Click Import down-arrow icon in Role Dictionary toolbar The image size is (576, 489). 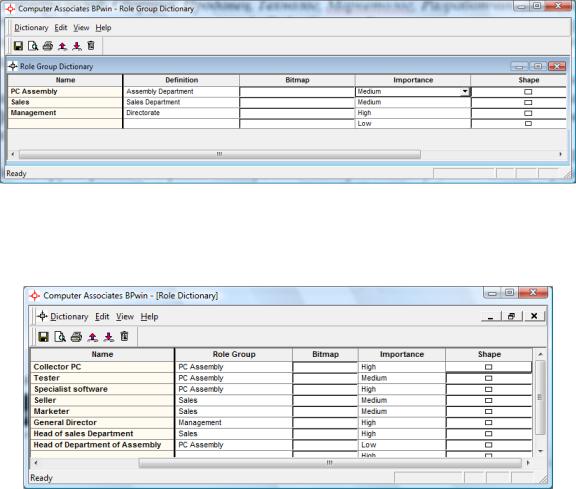point(109,337)
